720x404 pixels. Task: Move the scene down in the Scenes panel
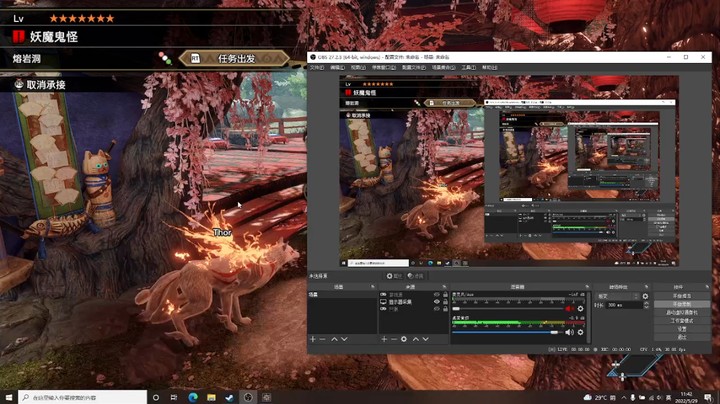click(x=344, y=339)
